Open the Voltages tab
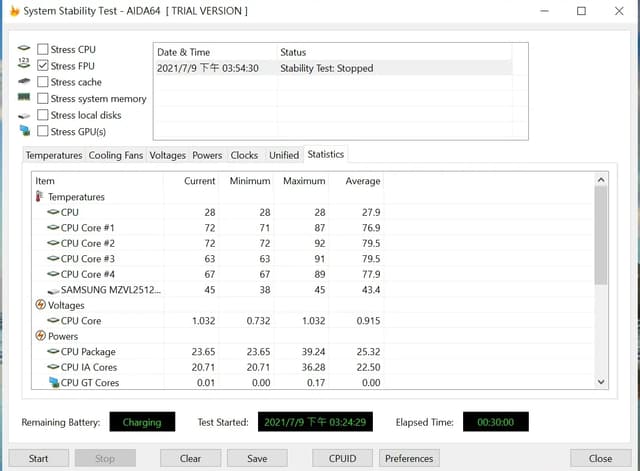This screenshot has height=471, width=640. [x=167, y=155]
